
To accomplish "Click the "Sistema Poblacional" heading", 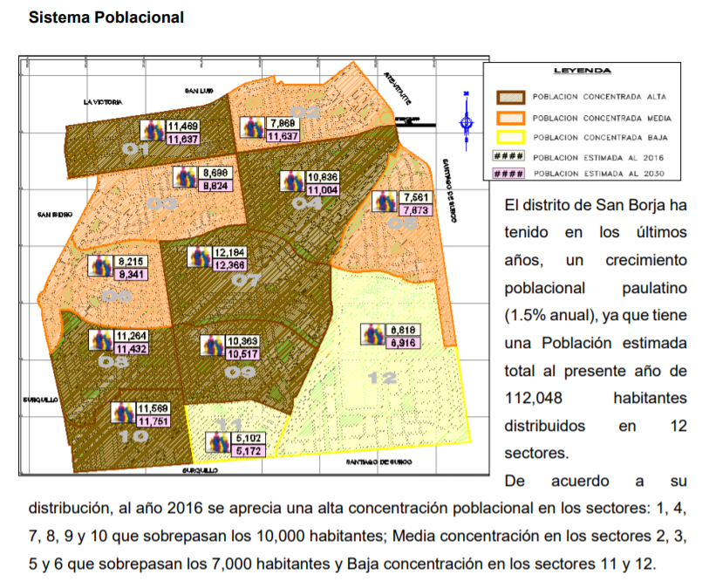I will 106,17.
